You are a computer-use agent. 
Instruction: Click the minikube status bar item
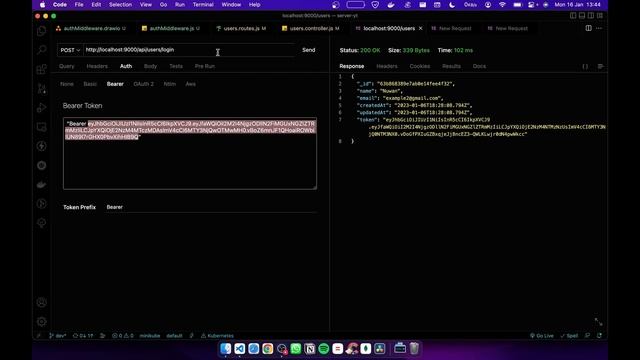pos(150,336)
